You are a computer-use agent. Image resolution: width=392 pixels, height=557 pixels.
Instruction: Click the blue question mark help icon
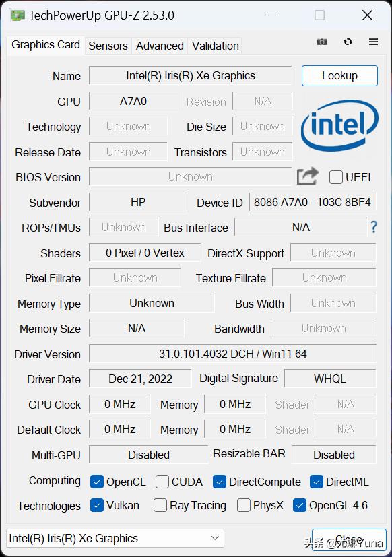point(374,228)
